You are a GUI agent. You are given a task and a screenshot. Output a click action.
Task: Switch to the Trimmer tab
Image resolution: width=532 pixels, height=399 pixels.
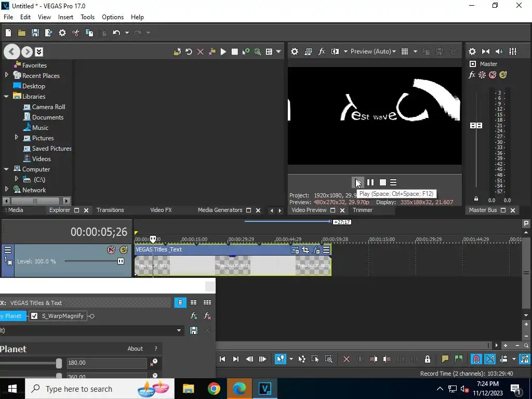pos(362,210)
